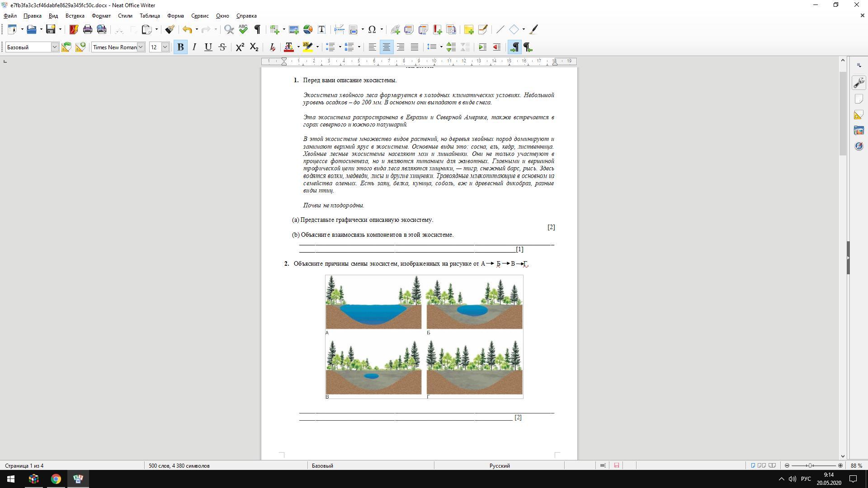Open the Таблица menu
The image size is (868, 488).
point(150,16)
